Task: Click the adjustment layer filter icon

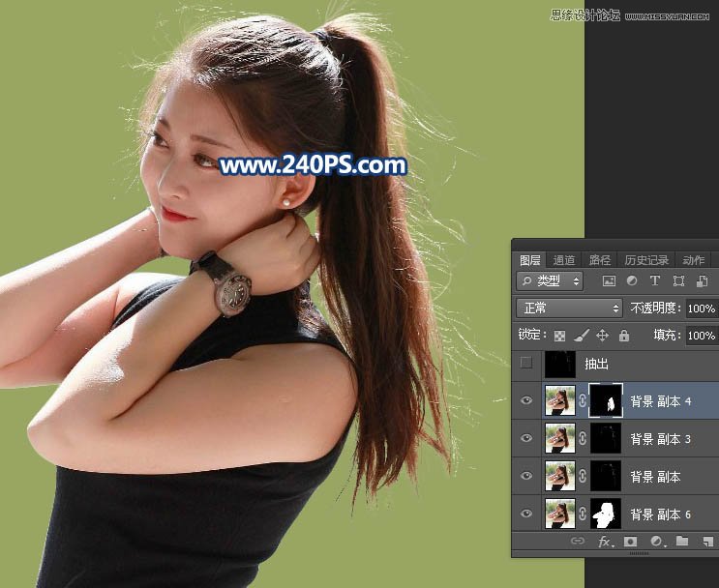Action: pyautogui.click(x=632, y=280)
